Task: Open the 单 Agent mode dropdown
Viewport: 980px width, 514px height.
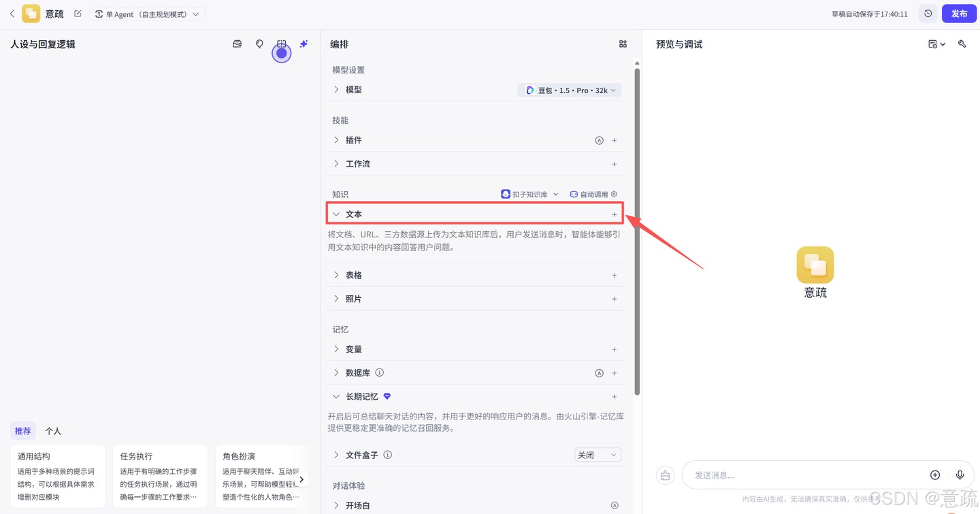Action: point(147,14)
